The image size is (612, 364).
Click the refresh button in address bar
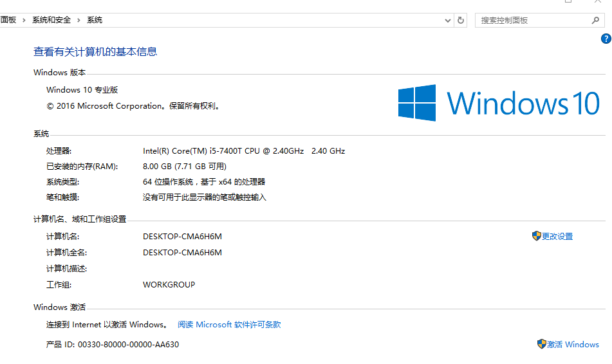pyautogui.click(x=461, y=21)
